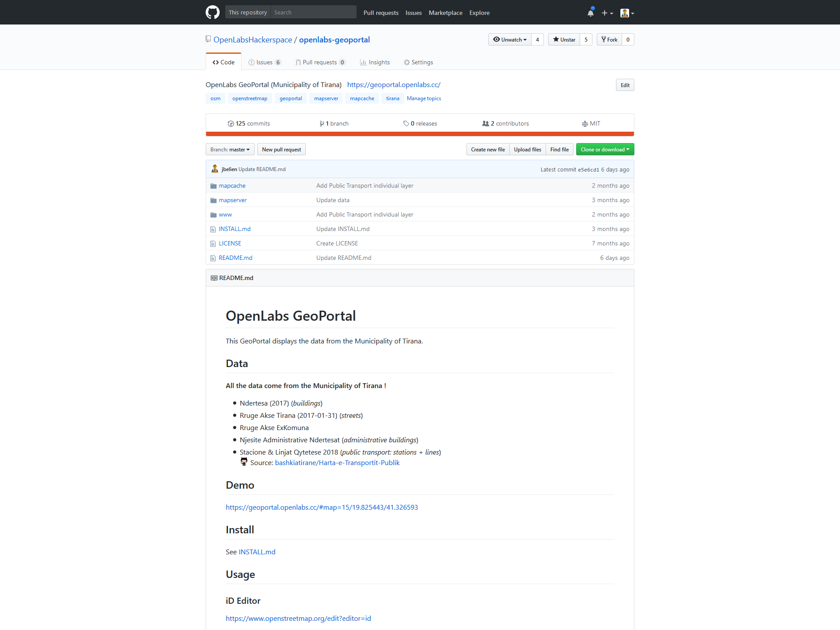Focus the repository search field

click(313, 12)
